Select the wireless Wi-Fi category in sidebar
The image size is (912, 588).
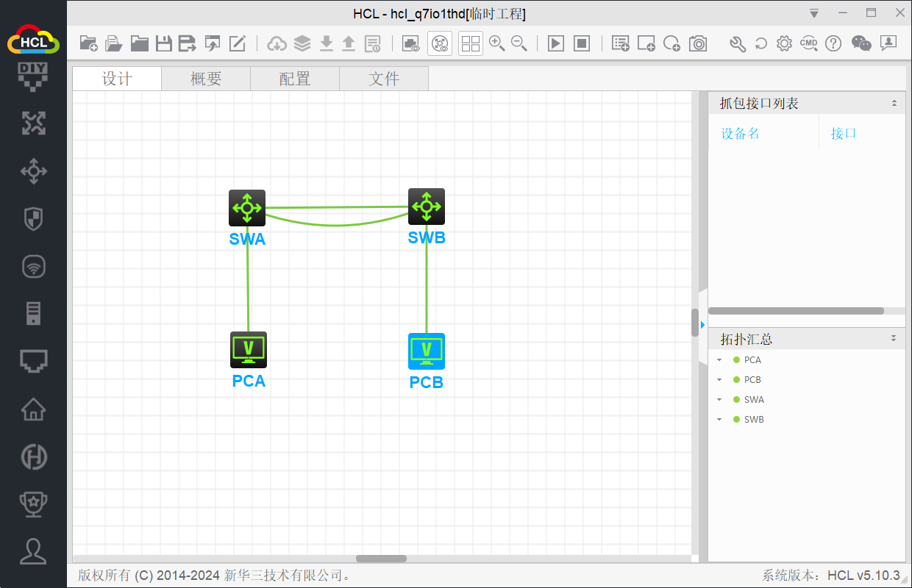tap(33, 266)
